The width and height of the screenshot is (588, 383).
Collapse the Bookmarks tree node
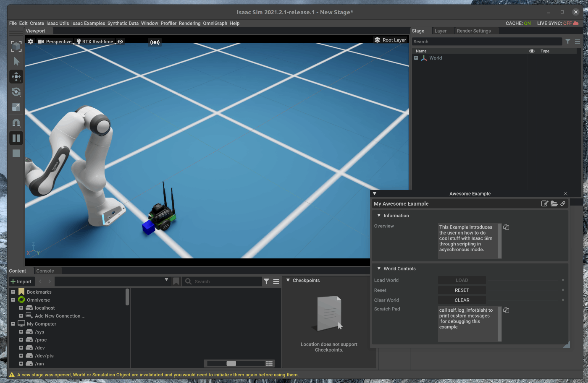click(x=13, y=292)
